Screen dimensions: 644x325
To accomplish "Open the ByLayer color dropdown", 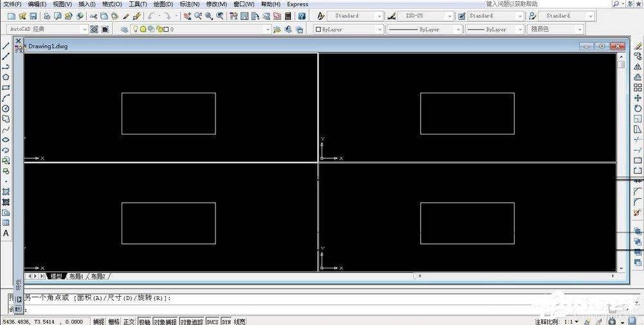I will [x=379, y=30].
